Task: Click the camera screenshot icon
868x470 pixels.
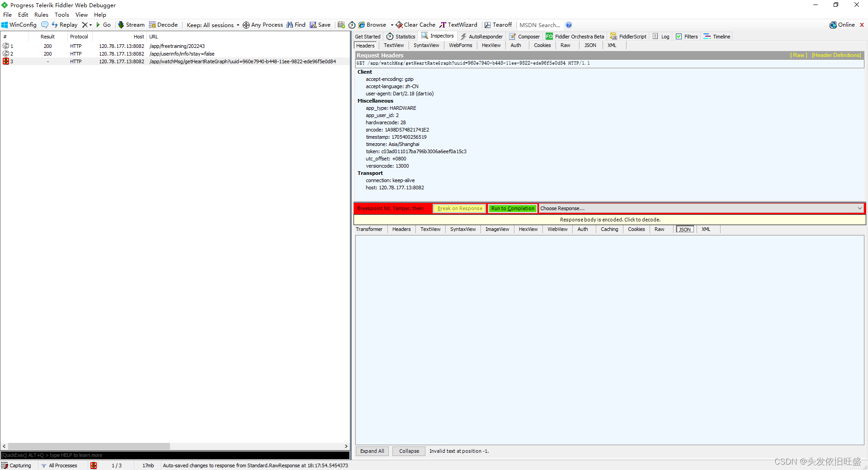Action: point(341,25)
